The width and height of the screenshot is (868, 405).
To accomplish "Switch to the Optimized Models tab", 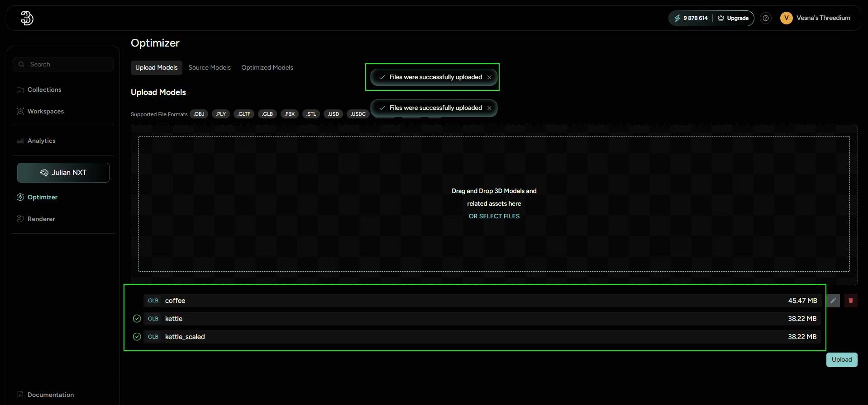I will [267, 68].
